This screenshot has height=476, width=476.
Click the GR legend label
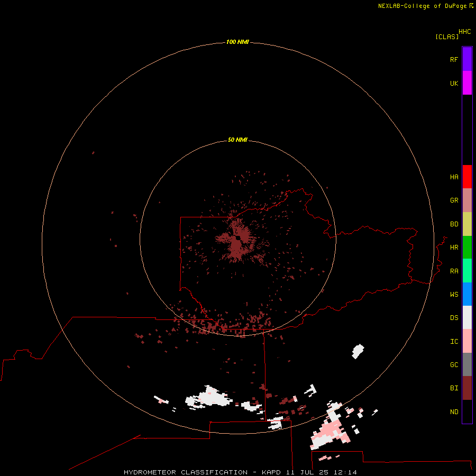pyautogui.click(x=454, y=200)
